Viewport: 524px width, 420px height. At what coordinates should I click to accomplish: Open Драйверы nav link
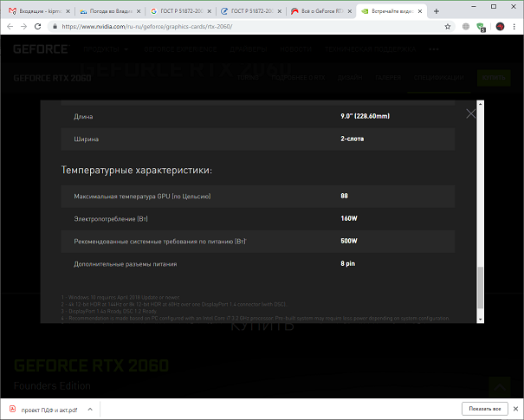point(249,49)
